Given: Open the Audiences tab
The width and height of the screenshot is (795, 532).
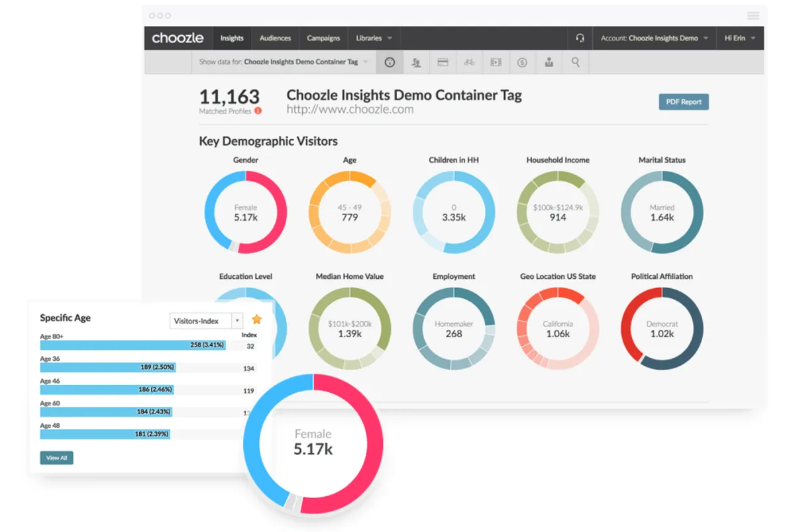Looking at the screenshot, I should [x=275, y=38].
